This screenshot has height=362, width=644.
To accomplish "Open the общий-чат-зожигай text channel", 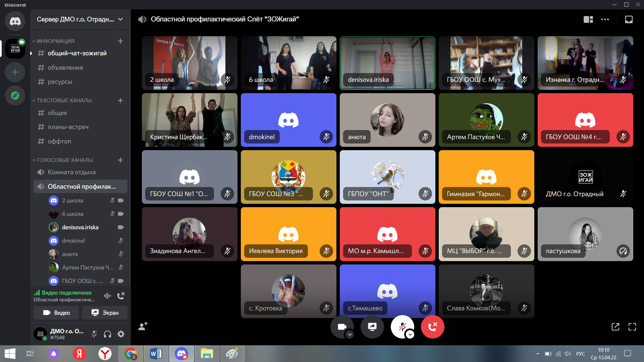I will click(x=77, y=53).
